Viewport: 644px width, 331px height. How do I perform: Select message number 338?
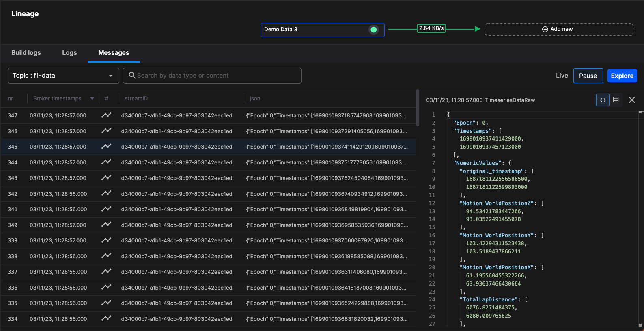click(x=13, y=256)
